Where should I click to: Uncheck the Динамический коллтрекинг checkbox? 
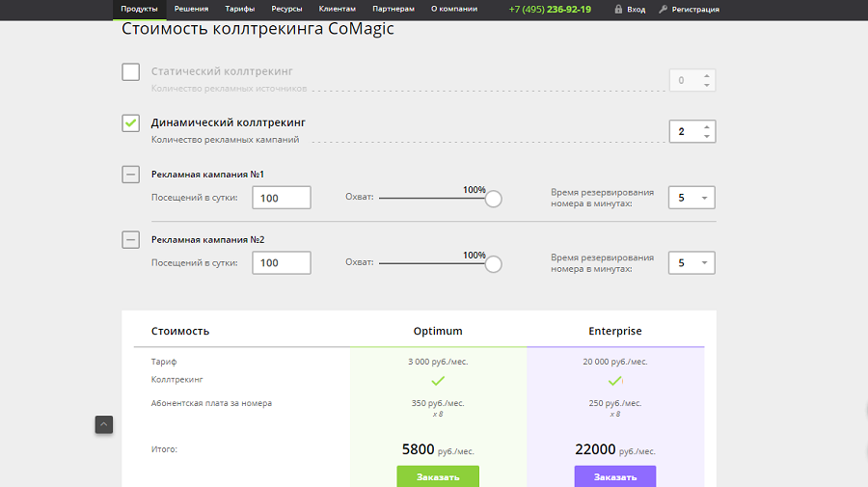tap(130, 122)
